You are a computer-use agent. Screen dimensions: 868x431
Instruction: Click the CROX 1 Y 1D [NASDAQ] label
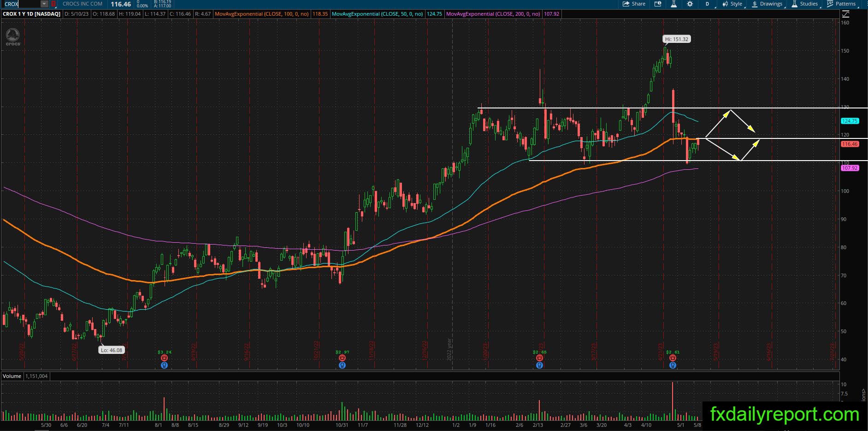pos(32,14)
